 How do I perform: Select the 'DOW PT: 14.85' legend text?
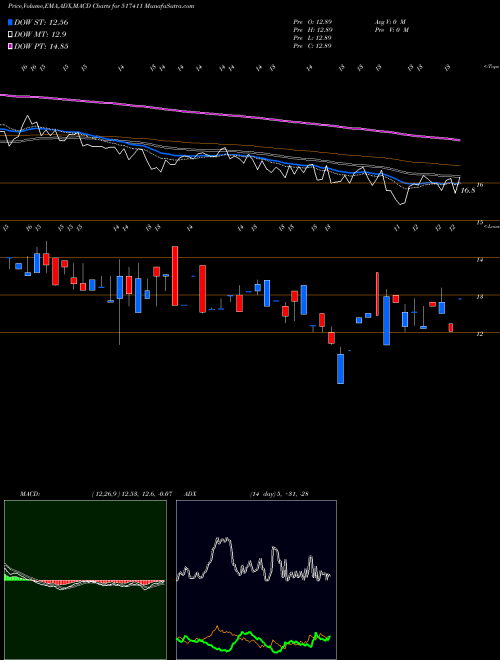[41, 47]
